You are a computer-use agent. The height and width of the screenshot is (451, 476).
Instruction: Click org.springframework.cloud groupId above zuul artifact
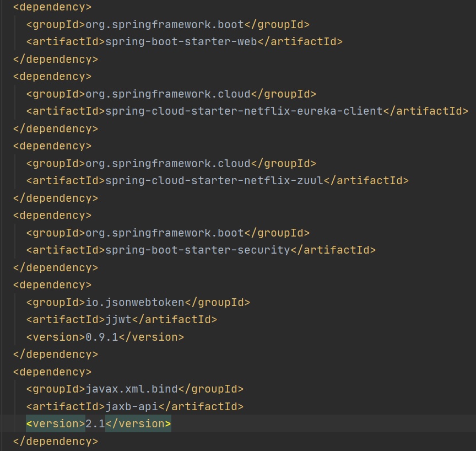tap(167, 163)
